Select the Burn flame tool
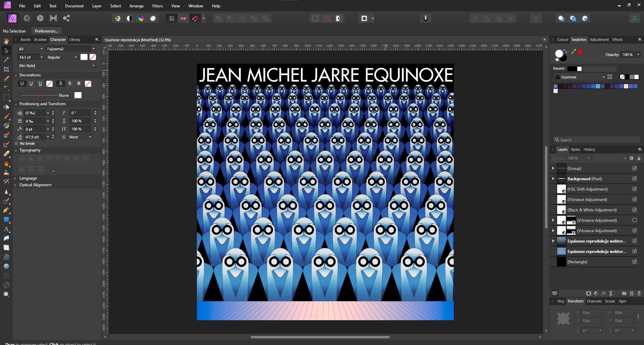Image resolution: width=644 pixels, height=345 pixels. pyautogui.click(x=6, y=163)
